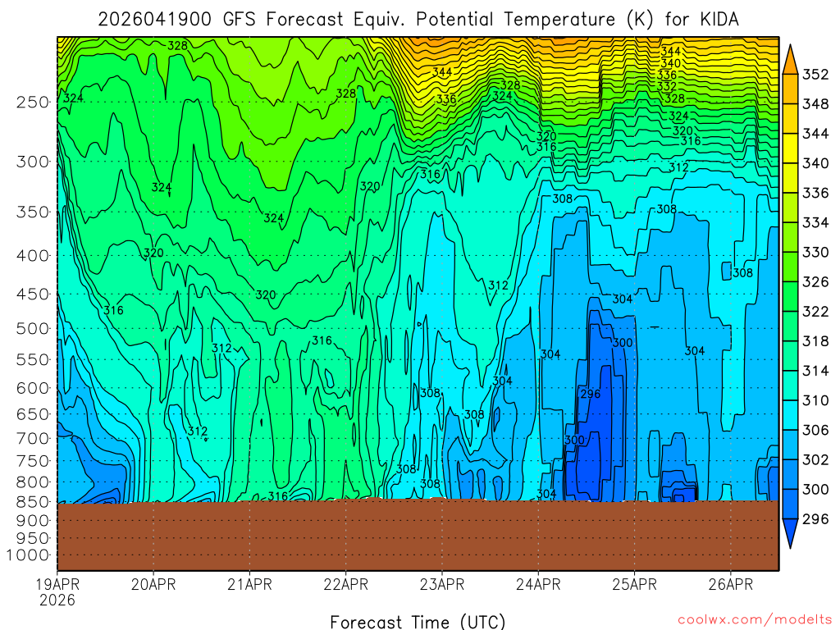Pick the green band between 322 and 326
840x630 pixels.
[790, 296]
